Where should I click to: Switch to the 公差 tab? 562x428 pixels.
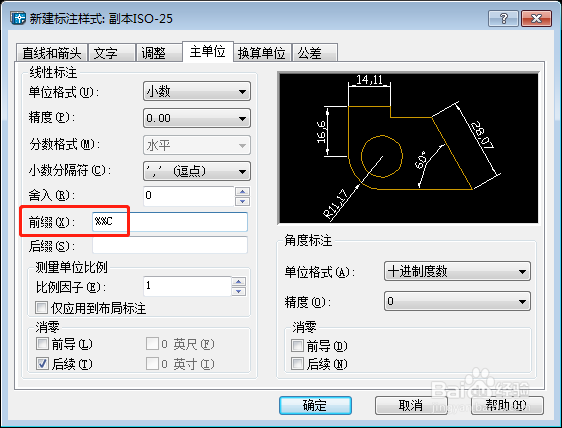click(x=314, y=53)
